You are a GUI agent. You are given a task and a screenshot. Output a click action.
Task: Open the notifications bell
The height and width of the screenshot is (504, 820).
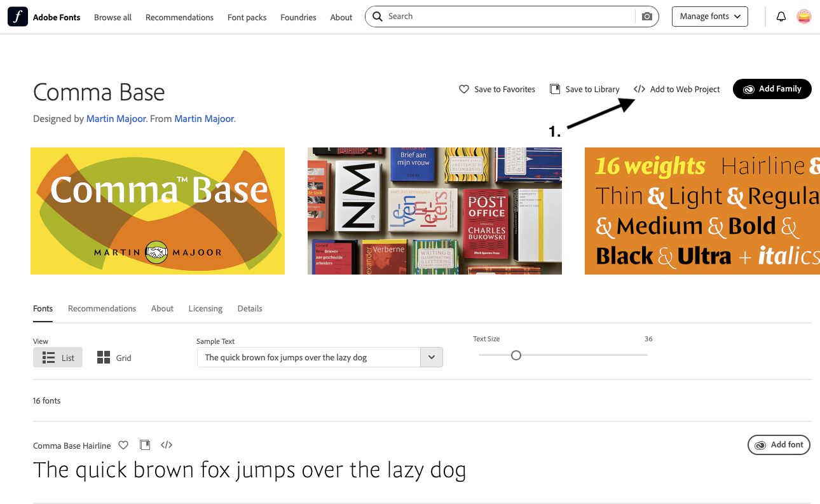click(x=781, y=17)
